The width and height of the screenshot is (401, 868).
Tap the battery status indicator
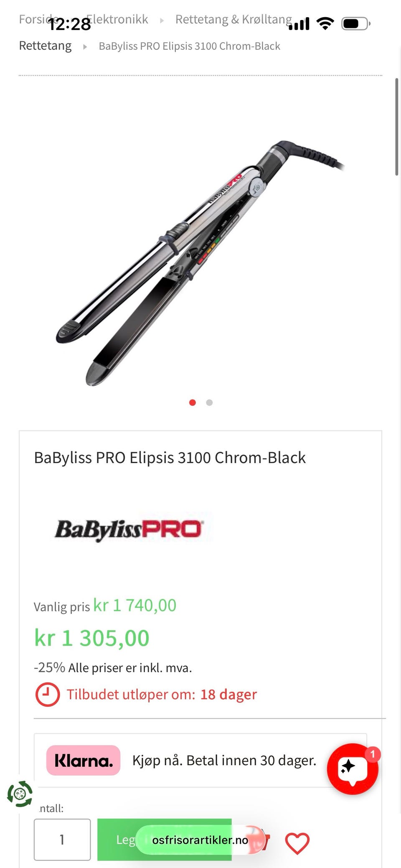click(356, 23)
